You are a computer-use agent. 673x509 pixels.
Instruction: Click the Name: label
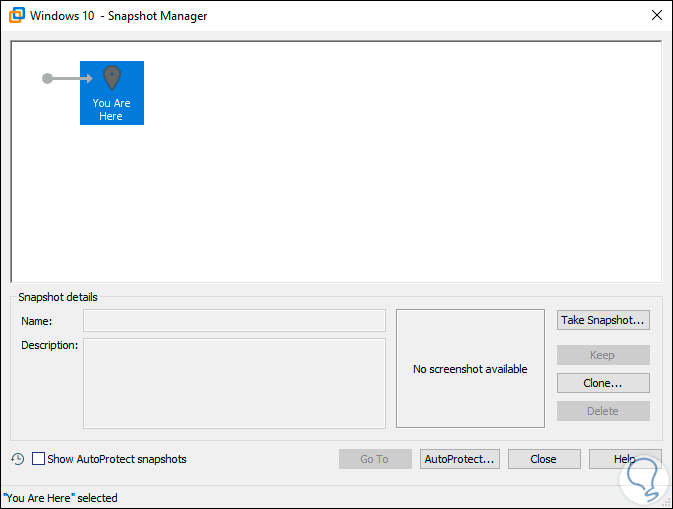[36, 321]
